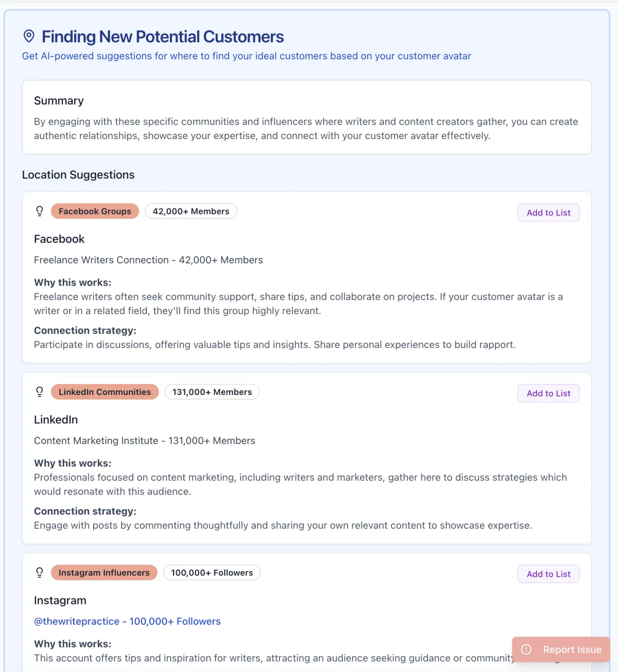Viewport: 618px width, 672px height.
Task: Click the lightbulb icon on the Facebook card
Action: [40, 211]
